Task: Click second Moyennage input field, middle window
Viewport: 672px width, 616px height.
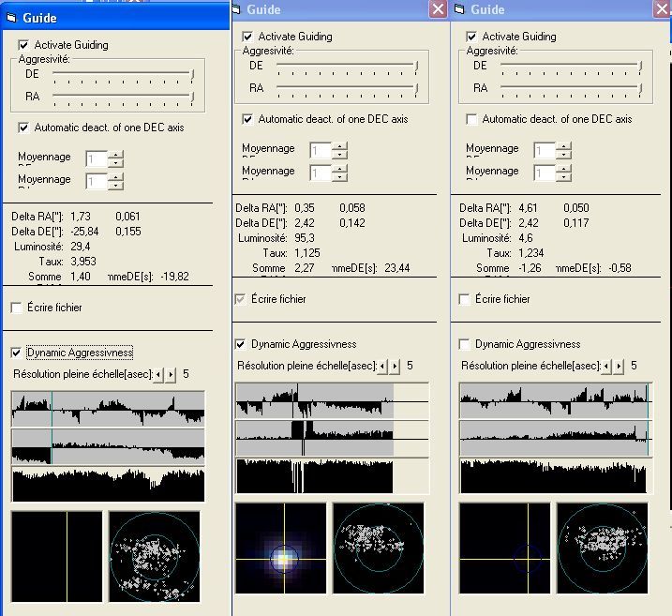Action: 321,173
